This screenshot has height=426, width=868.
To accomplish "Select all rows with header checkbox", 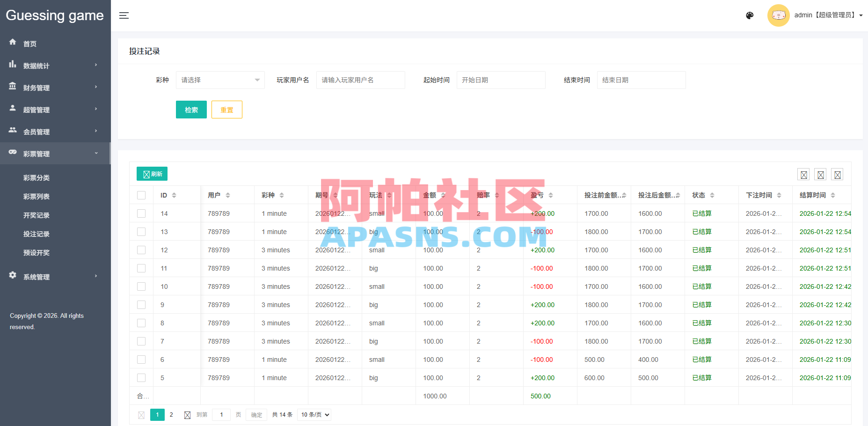I will pyautogui.click(x=141, y=195).
